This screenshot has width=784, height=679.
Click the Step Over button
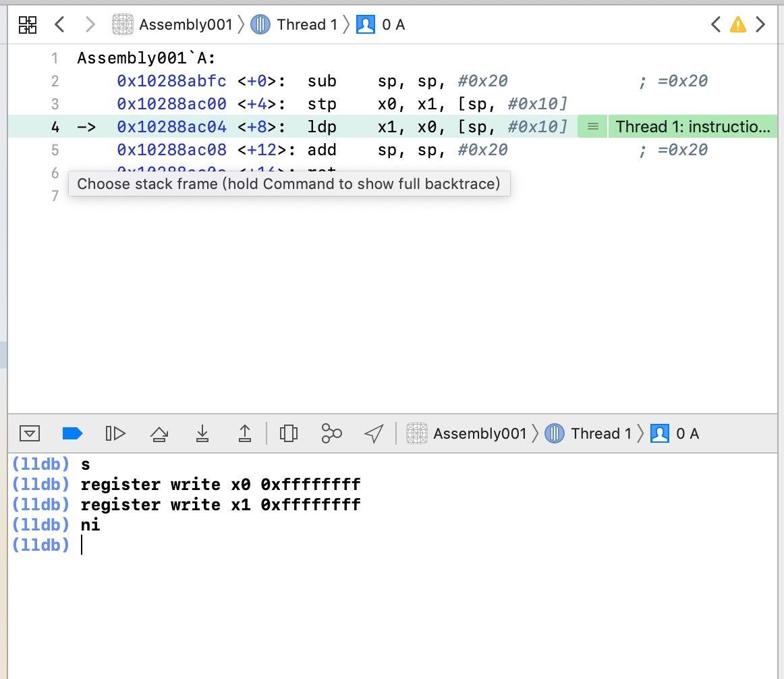tap(159, 433)
